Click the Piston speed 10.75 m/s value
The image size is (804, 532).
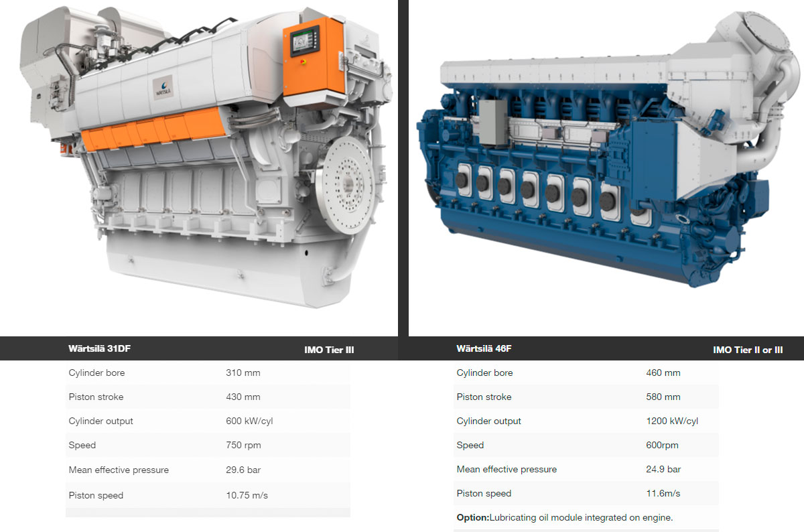pyautogui.click(x=247, y=494)
